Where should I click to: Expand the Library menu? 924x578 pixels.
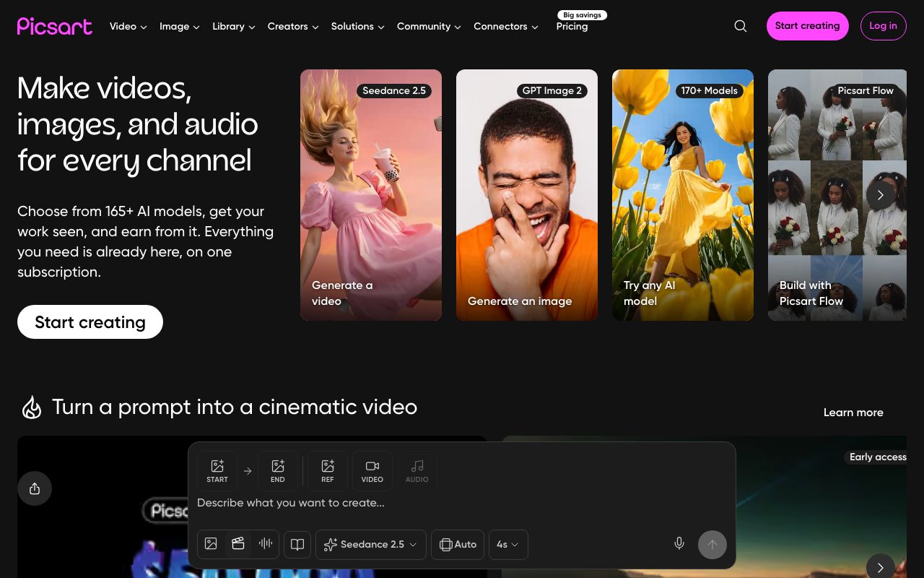pos(234,26)
